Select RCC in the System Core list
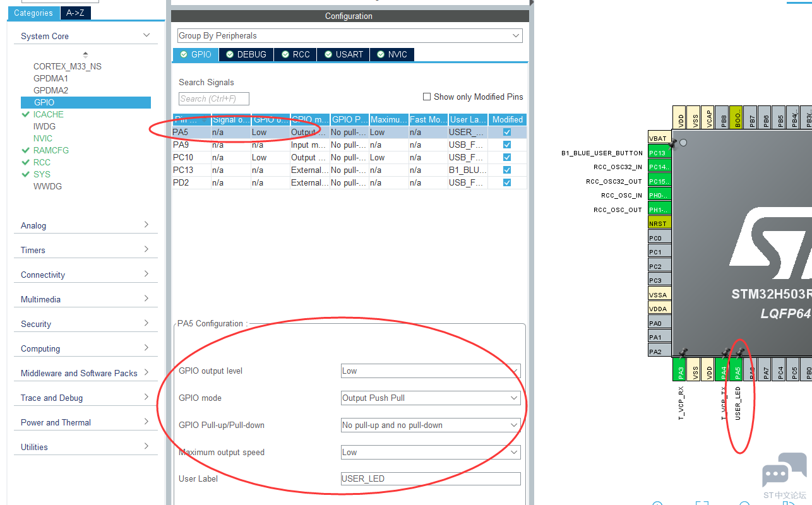The image size is (812, 505). click(x=42, y=162)
